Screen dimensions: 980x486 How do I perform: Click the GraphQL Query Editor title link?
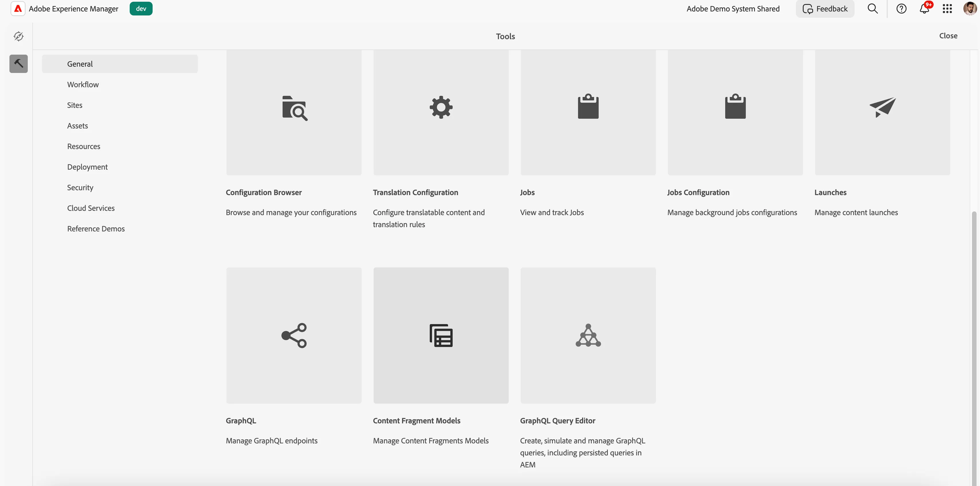tap(557, 421)
